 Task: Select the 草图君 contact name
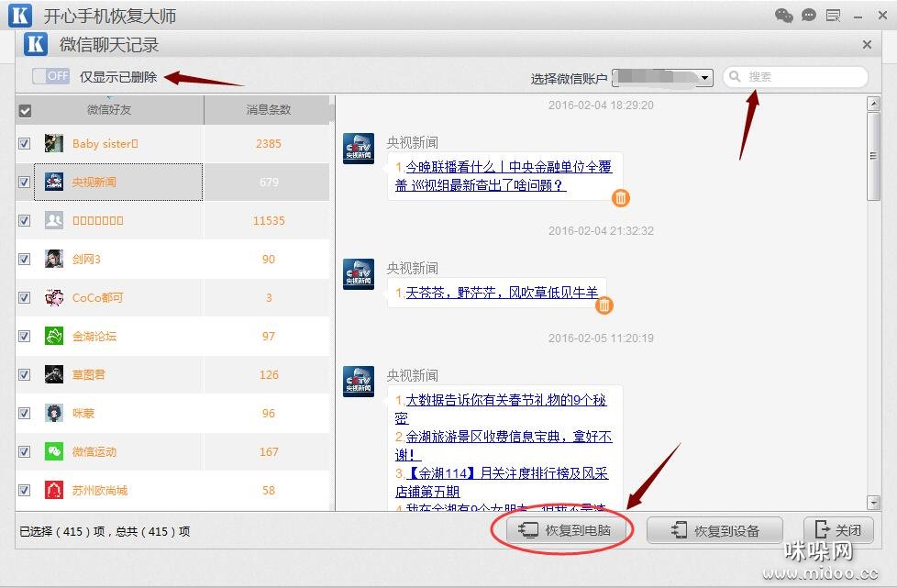coord(89,374)
